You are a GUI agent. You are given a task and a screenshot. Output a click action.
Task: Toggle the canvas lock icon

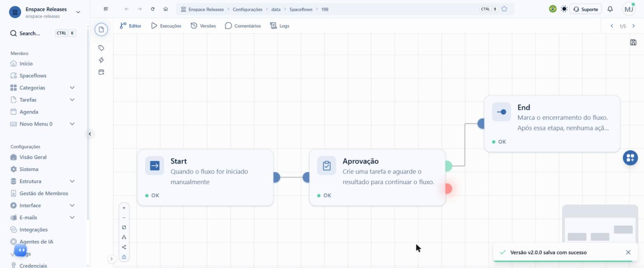click(124, 257)
